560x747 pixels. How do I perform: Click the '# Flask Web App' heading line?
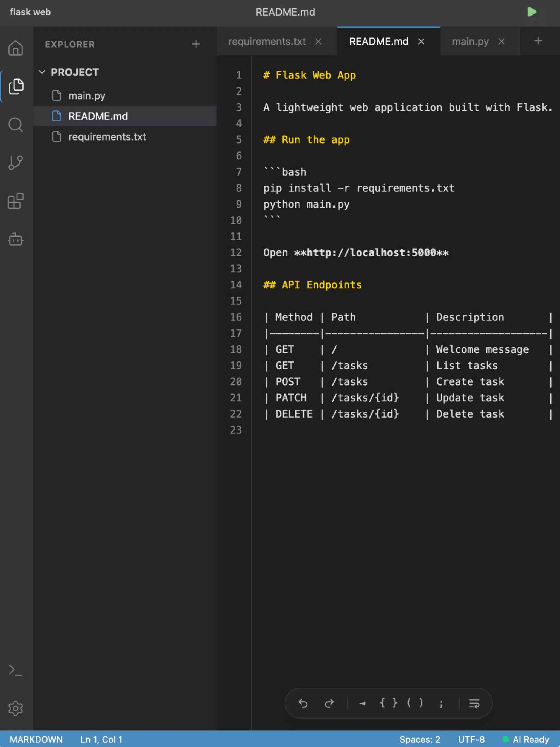[x=309, y=75]
